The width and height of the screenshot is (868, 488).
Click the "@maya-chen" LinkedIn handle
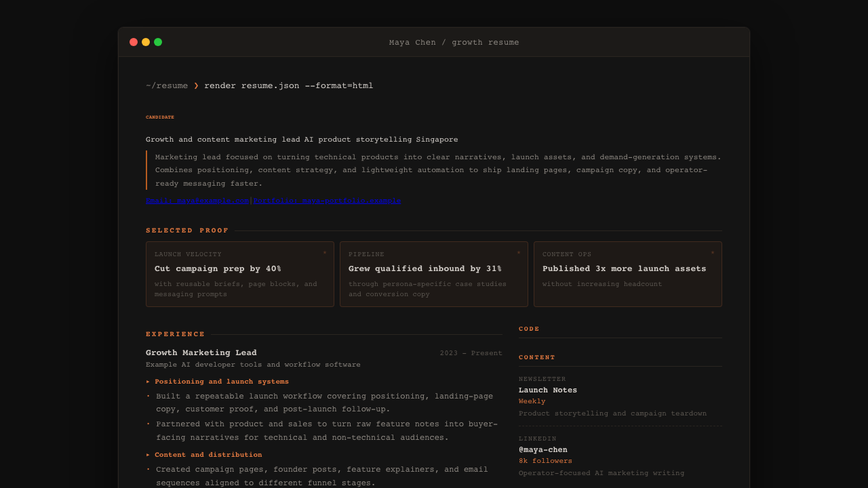(543, 450)
